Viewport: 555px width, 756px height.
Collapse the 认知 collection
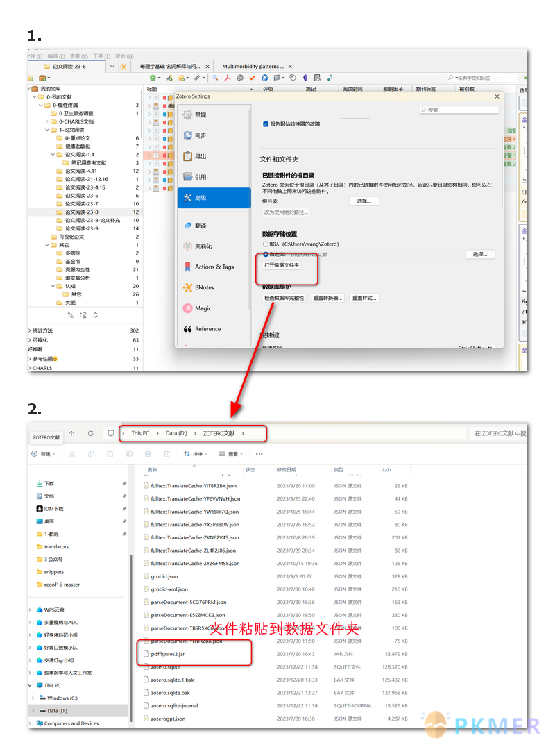[53, 287]
